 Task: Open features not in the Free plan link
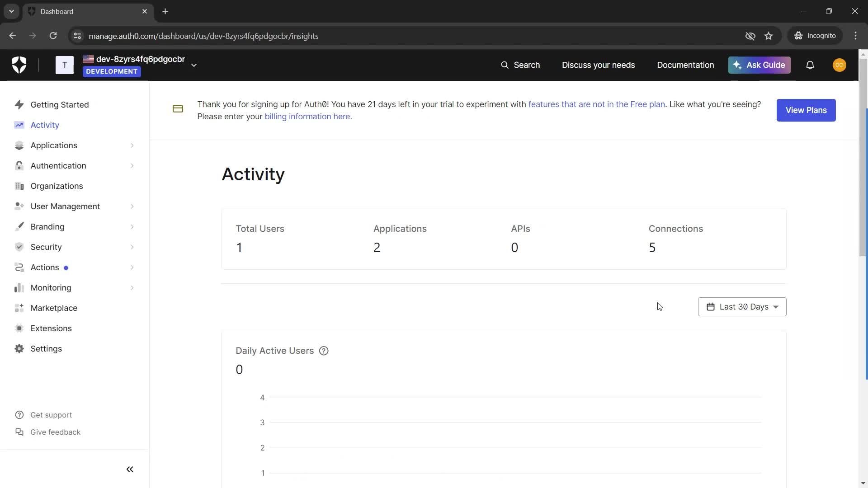click(596, 104)
